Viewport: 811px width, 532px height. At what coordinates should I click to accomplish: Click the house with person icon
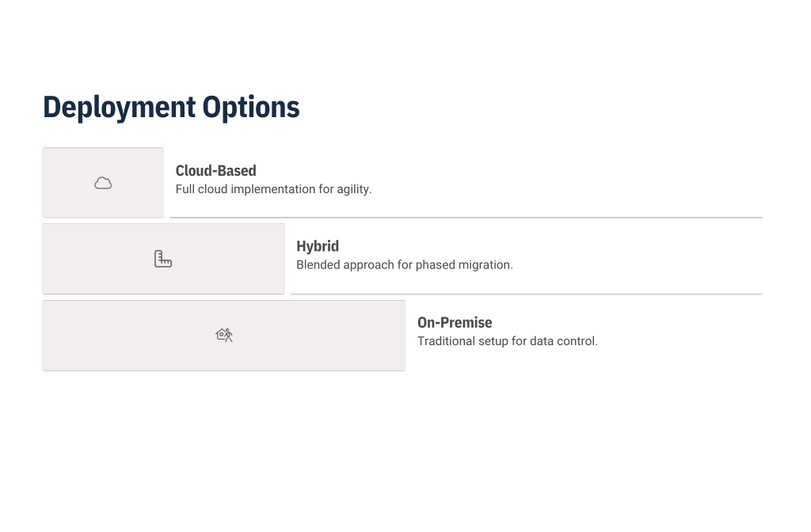224,335
